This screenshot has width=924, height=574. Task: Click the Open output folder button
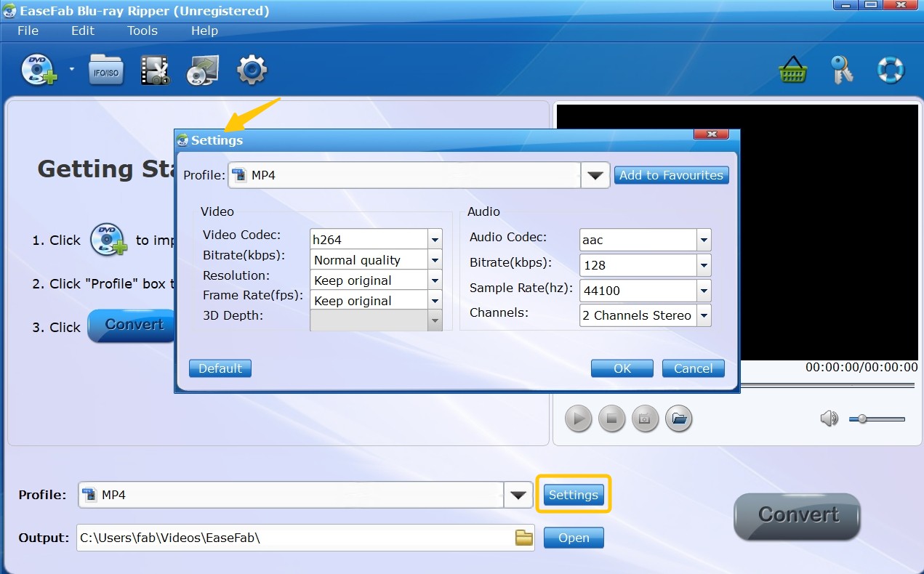(x=574, y=538)
